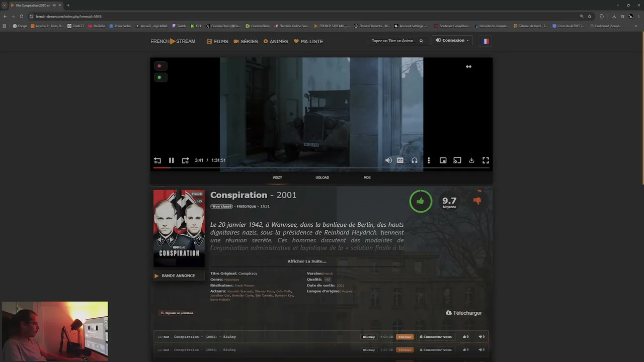Viewport: 644px width, 362px height.
Task: Click Signaler un problème
Action: [177, 313]
